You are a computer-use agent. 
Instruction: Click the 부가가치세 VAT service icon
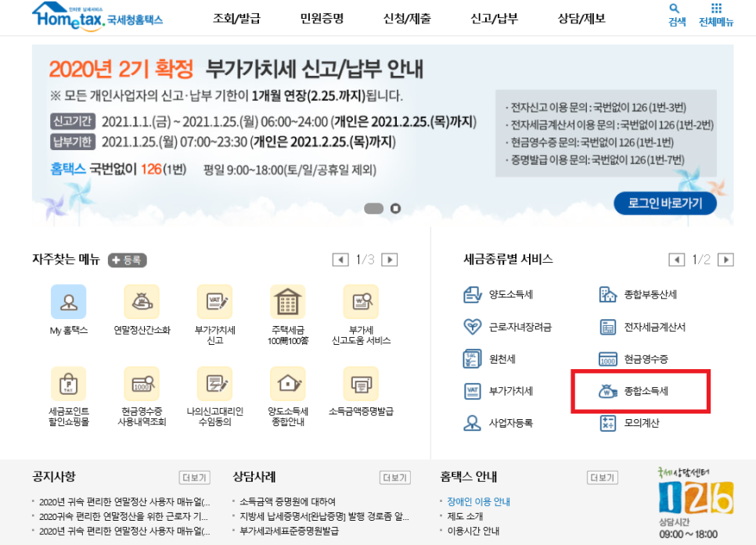pos(472,391)
